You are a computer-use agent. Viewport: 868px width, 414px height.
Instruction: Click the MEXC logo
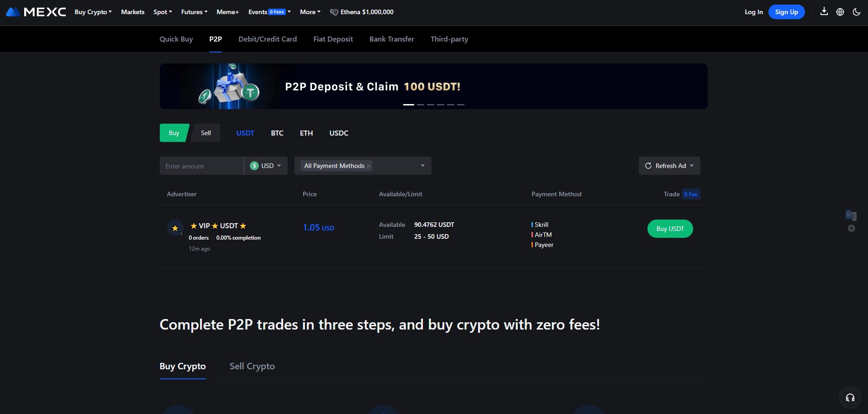(x=36, y=12)
